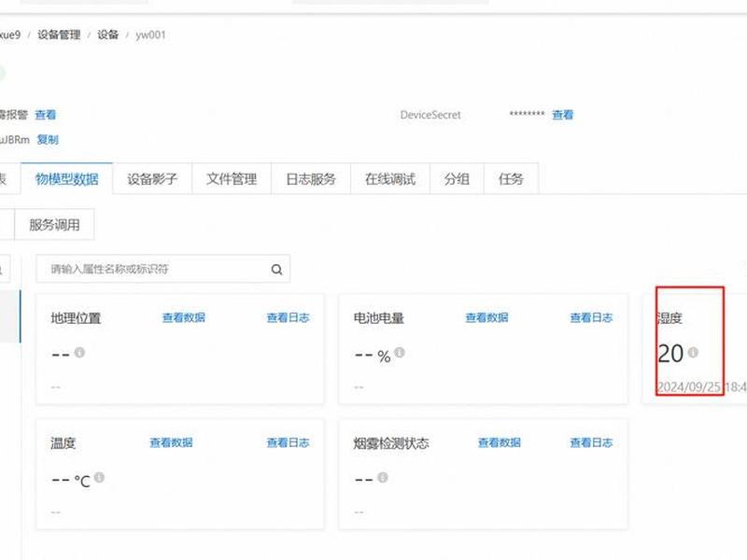The width and height of the screenshot is (747, 560).
Task: Switch to the 日志服务 tab
Action: (x=311, y=179)
